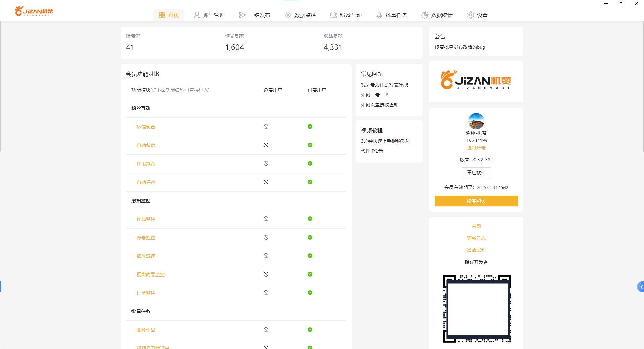Click the 批量任务 bell icon

point(379,15)
